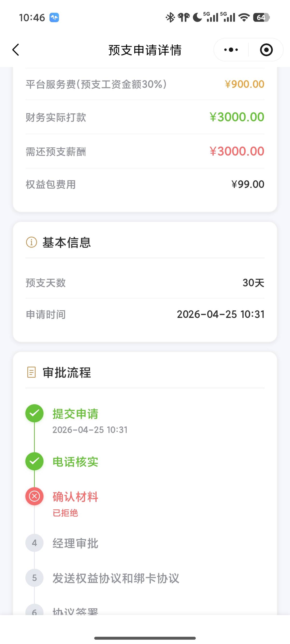Tap the document icon beside 审批流程
290x644 pixels.
point(31,372)
